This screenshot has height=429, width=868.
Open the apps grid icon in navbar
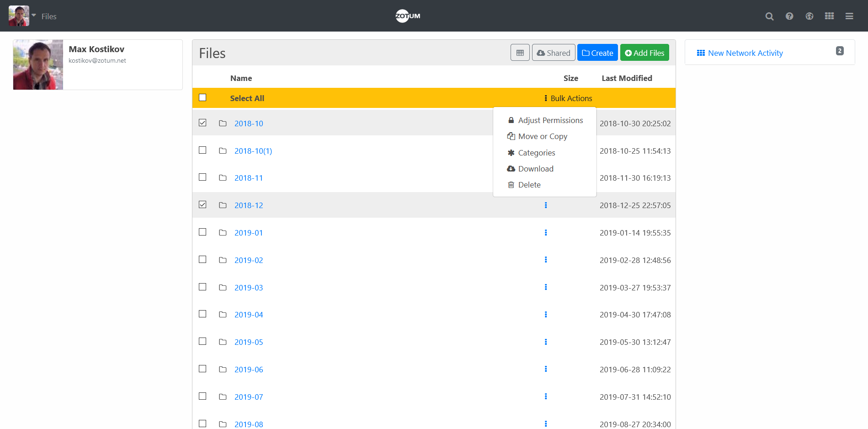click(829, 16)
